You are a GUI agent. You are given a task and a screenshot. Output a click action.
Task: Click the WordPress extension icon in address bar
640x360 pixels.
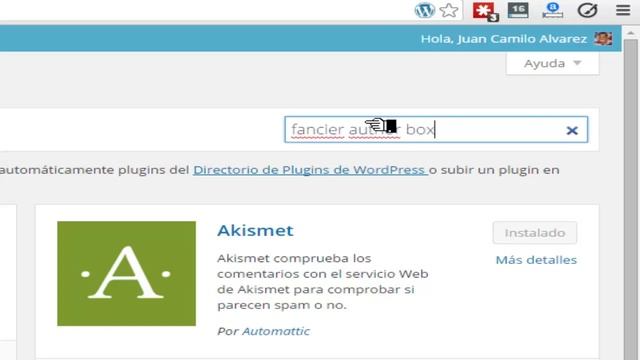click(424, 10)
